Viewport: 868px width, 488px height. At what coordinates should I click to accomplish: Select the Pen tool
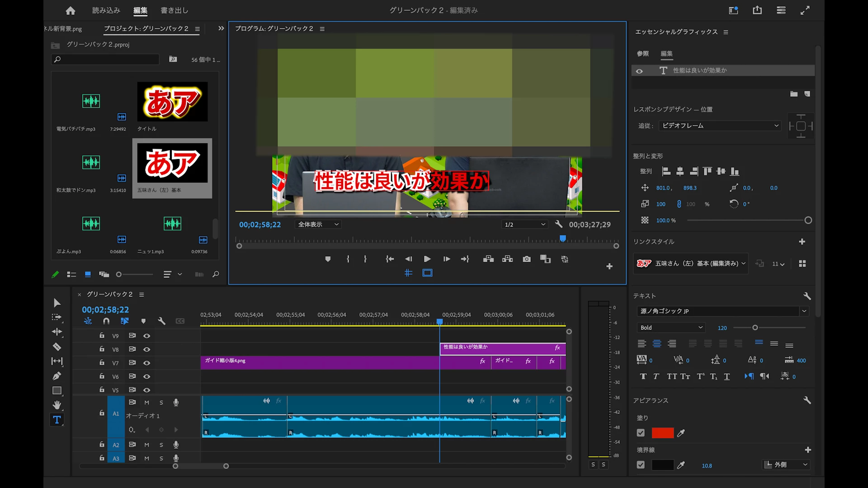[x=57, y=376]
